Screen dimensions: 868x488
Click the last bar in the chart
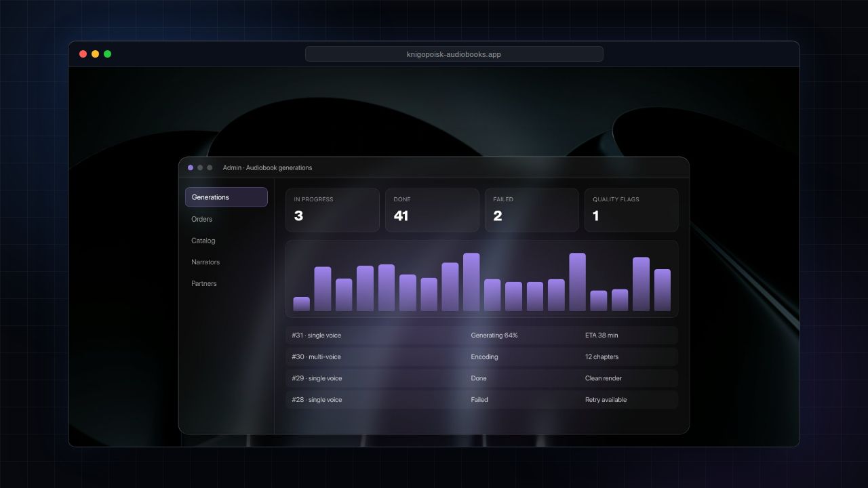[662, 290]
